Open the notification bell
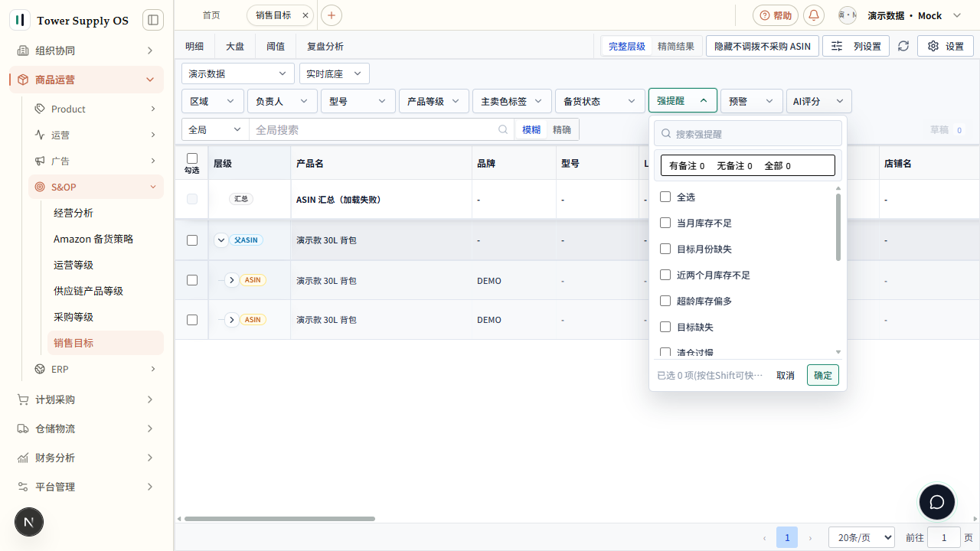The image size is (980, 551). (814, 15)
